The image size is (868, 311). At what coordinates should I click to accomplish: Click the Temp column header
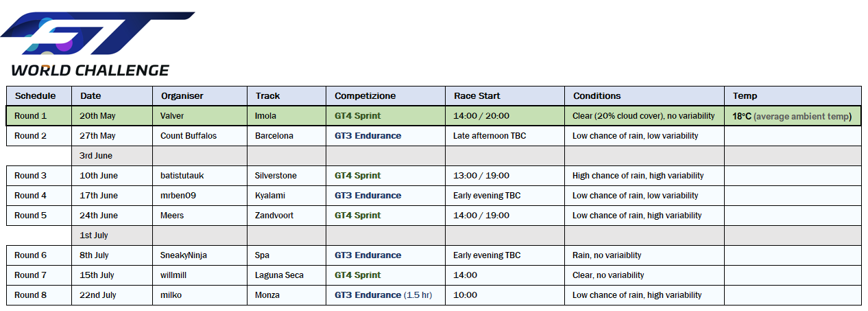tap(745, 96)
